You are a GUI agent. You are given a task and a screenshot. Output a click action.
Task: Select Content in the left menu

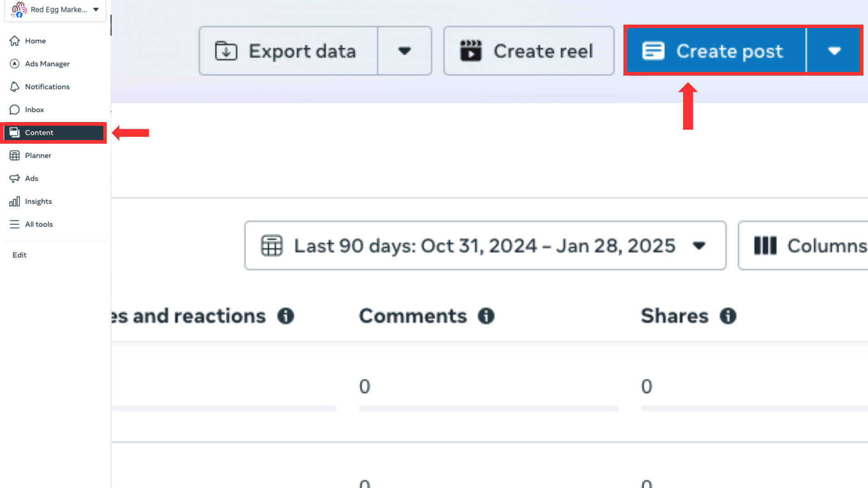(x=39, y=133)
